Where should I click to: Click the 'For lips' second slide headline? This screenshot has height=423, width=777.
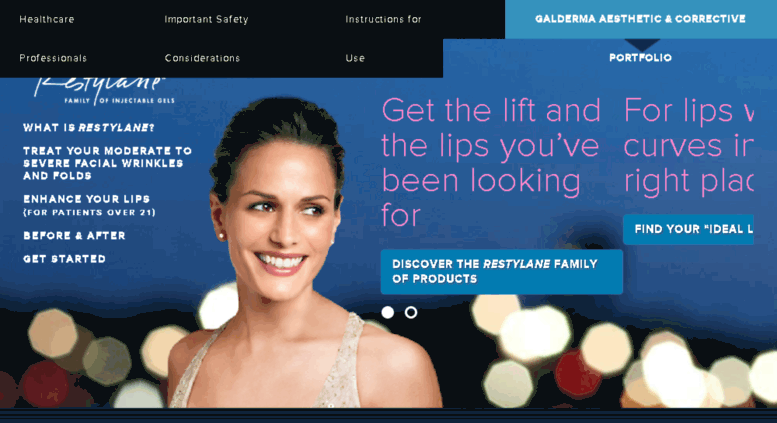pyautogui.click(x=689, y=146)
